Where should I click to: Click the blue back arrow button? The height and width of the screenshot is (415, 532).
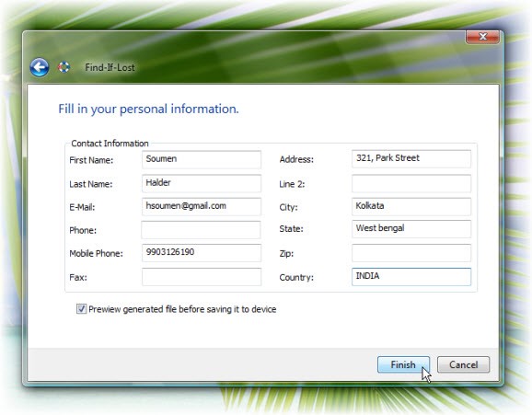click(40, 67)
